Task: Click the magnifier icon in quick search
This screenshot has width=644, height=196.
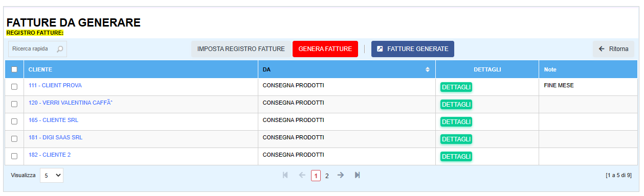Action: (60, 49)
